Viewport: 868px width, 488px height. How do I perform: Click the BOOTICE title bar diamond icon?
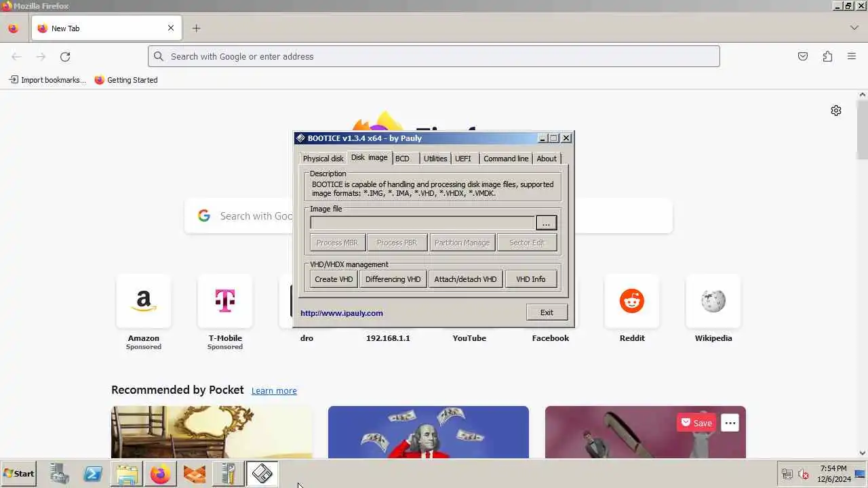pyautogui.click(x=300, y=138)
